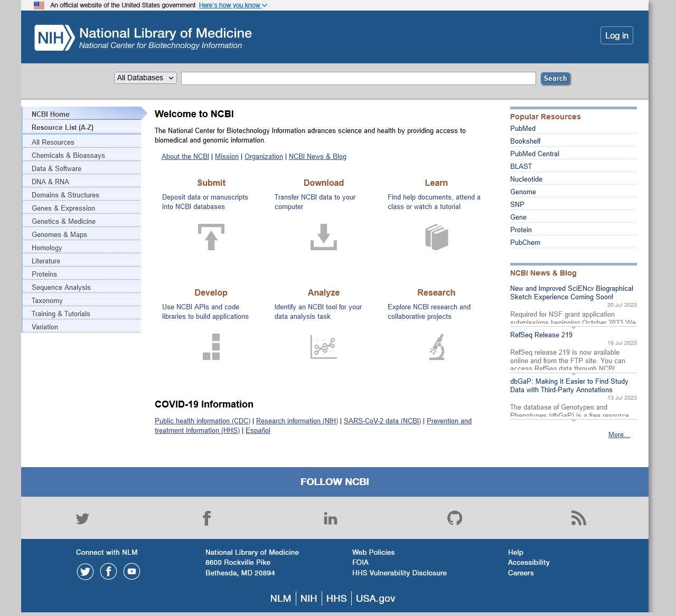Screen dimensions: 676x616
Task: Click the Log in button
Action: pyautogui.click(x=617, y=35)
